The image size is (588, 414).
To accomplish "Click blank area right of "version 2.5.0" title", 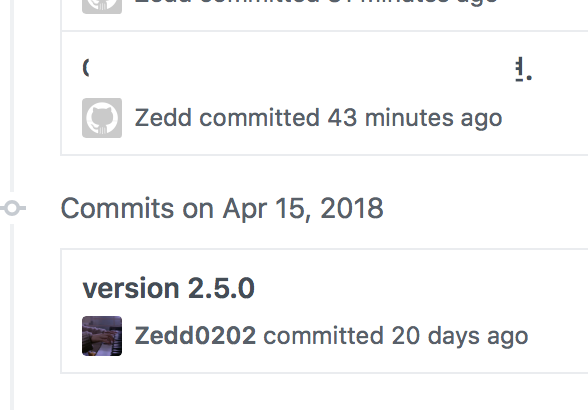I will point(420,289).
